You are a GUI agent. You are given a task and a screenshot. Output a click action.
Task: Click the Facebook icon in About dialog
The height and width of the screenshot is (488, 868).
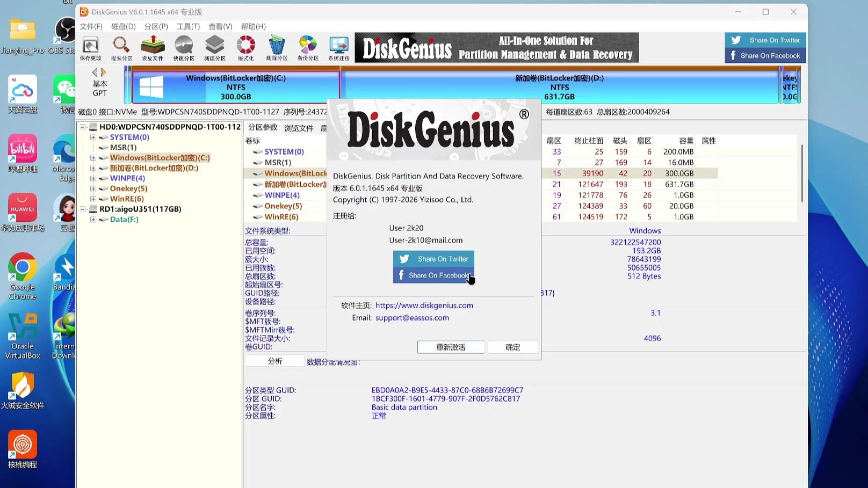(401, 275)
